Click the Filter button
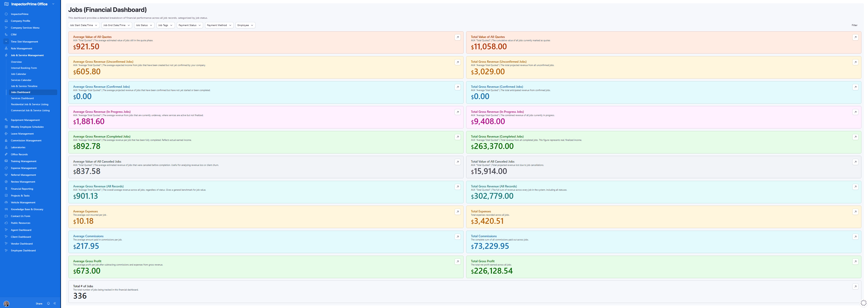Viewport: 868px width, 308px height. coord(855,25)
